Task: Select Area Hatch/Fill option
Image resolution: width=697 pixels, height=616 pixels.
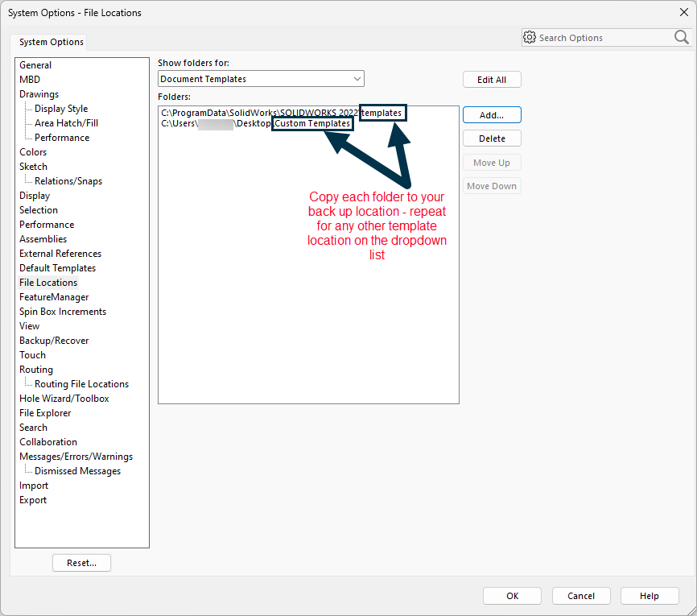Action: tap(66, 122)
